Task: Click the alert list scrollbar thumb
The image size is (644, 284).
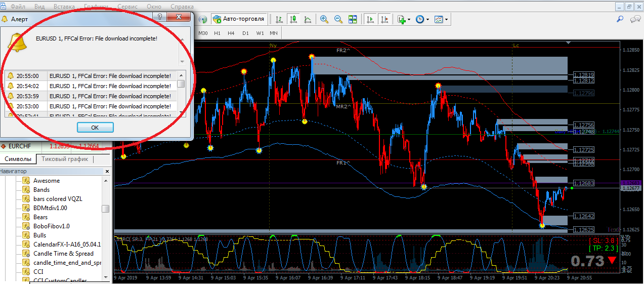Action: 181,84
